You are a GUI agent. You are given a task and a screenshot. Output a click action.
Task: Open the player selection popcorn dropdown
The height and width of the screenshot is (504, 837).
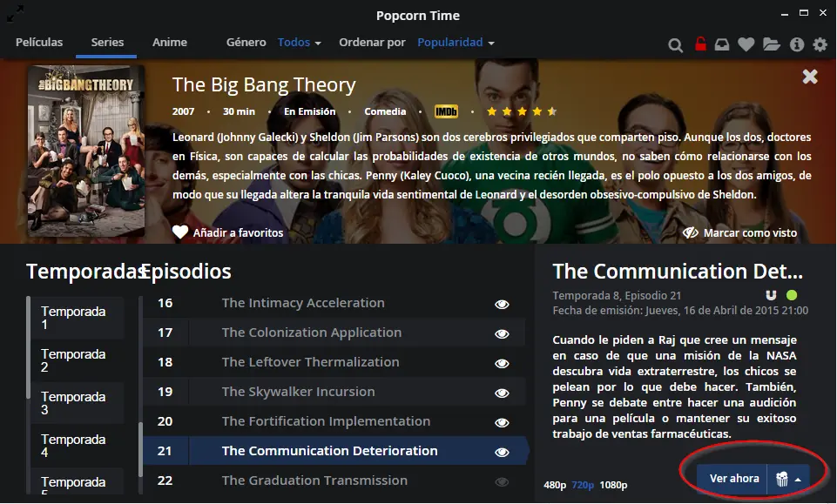click(x=788, y=479)
